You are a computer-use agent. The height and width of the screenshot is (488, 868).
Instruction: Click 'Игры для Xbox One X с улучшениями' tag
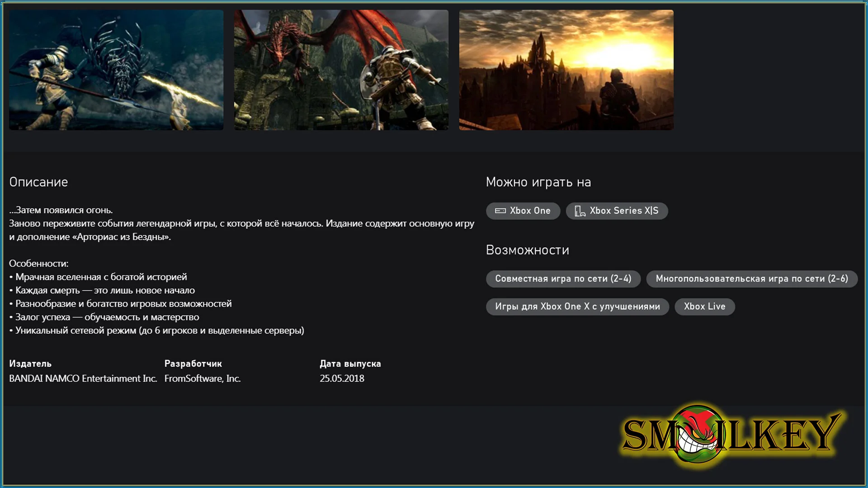click(577, 307)
